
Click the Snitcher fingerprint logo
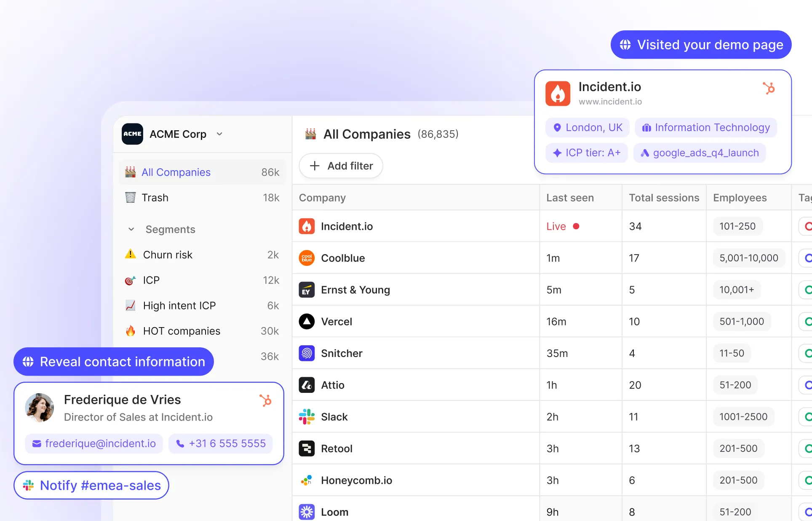click(x=307, y=353)
